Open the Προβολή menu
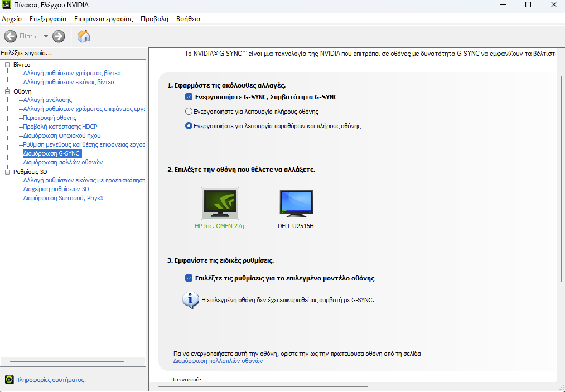565x392 pixels. click(154, 19)
